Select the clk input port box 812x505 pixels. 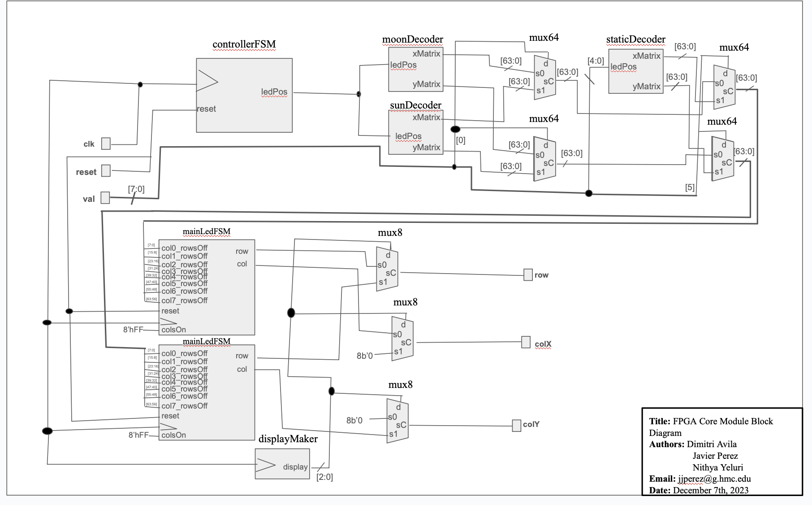[x=106, y=144]
